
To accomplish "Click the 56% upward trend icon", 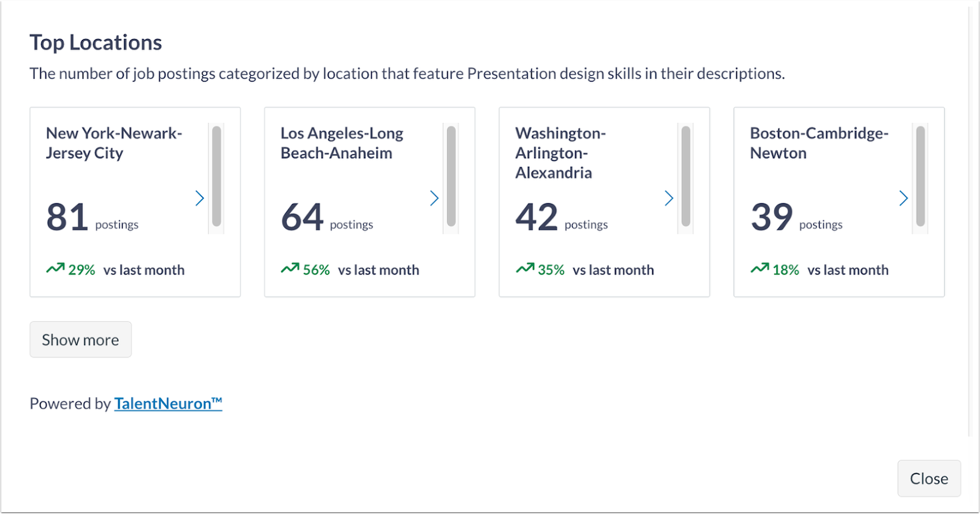I will pos(290,268).
